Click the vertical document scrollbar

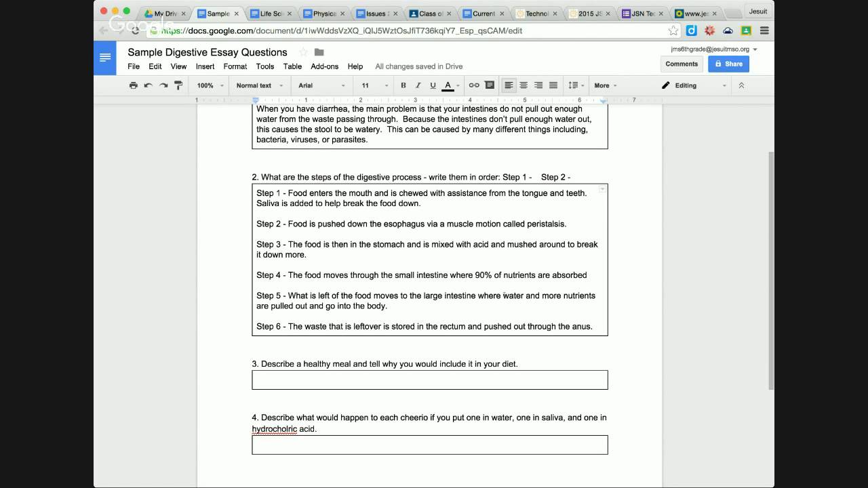(770, 270)
